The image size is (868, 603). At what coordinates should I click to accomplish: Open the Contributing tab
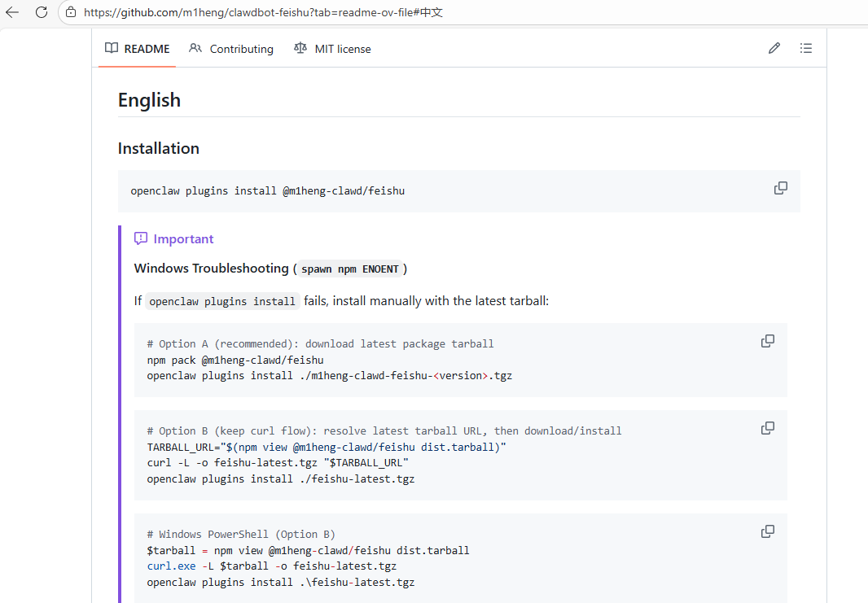[x=231, y=49]
